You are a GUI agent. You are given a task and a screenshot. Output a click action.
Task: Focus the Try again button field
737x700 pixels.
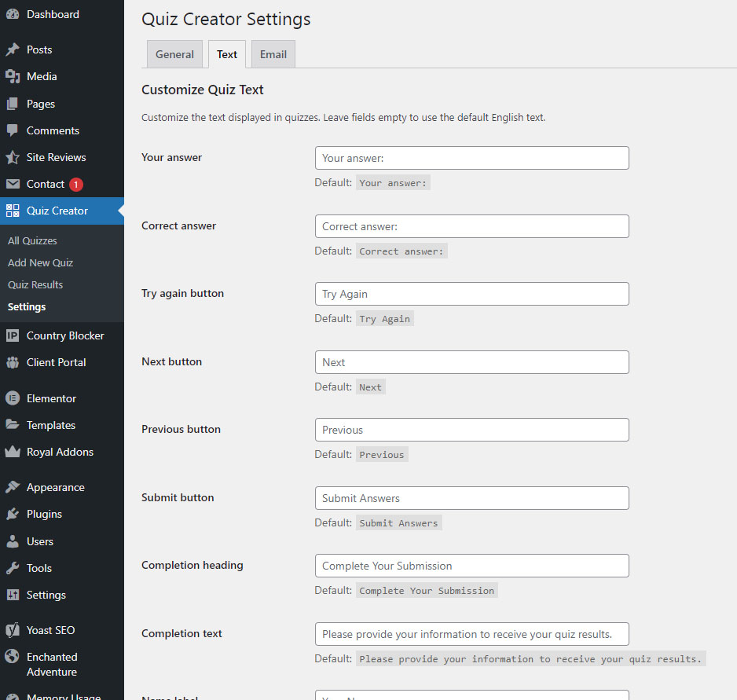point(472,294)
